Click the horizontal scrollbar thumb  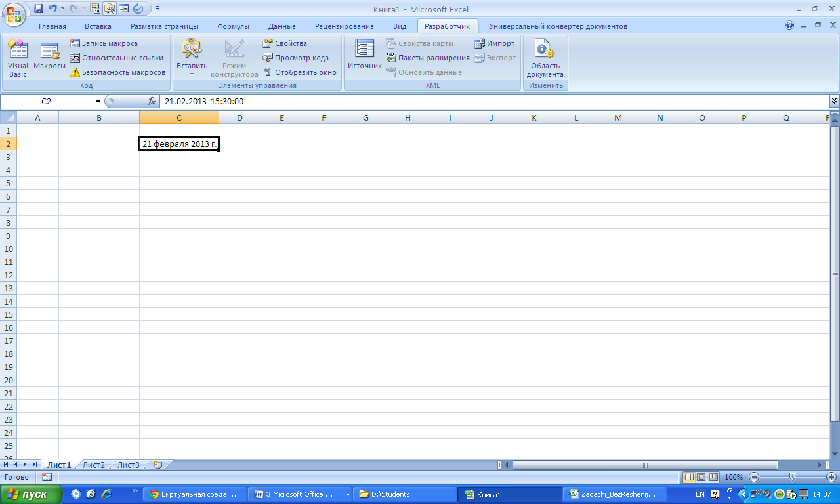coord(644,465)
